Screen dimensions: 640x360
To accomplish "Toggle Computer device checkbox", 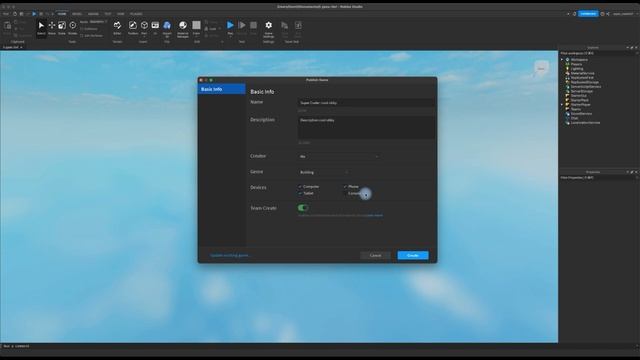I will point(300,187).
